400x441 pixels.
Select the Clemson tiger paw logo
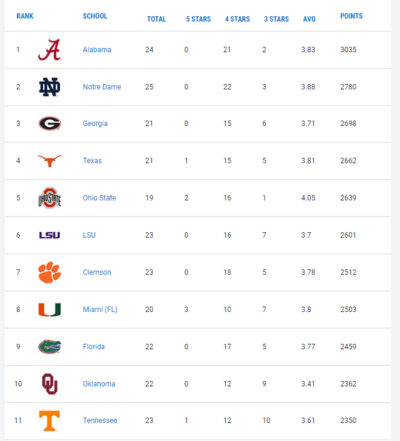click(x=49, y=272)
